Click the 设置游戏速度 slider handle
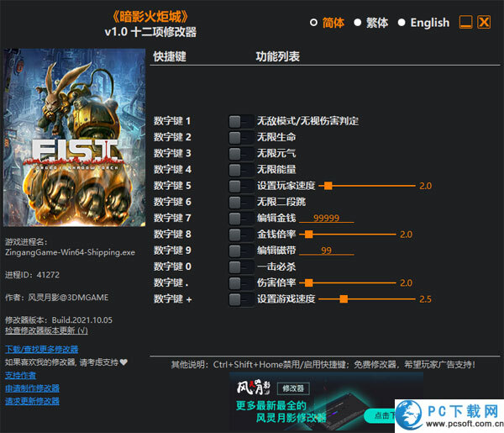Viewport: 504px width, 433px height. tap(344, 298)
